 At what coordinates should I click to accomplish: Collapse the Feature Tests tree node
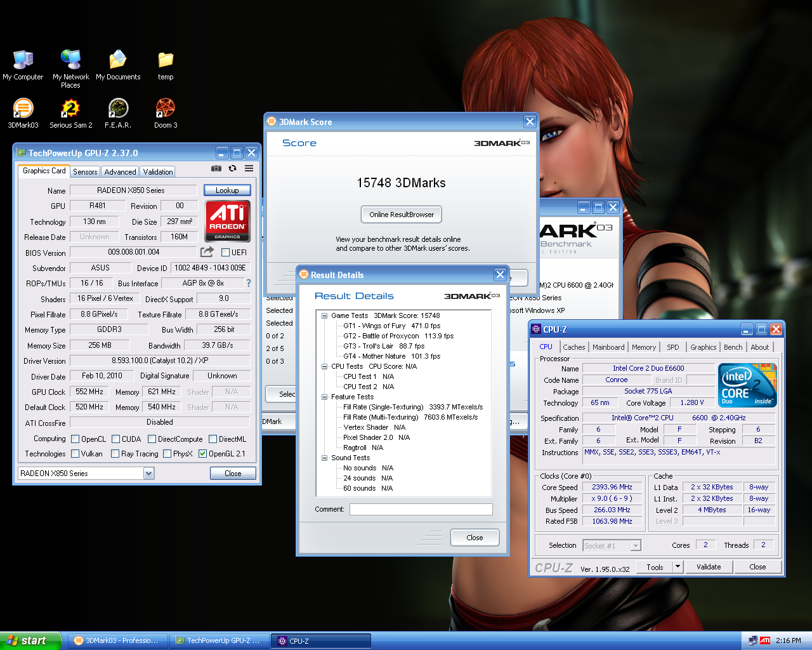324,397
